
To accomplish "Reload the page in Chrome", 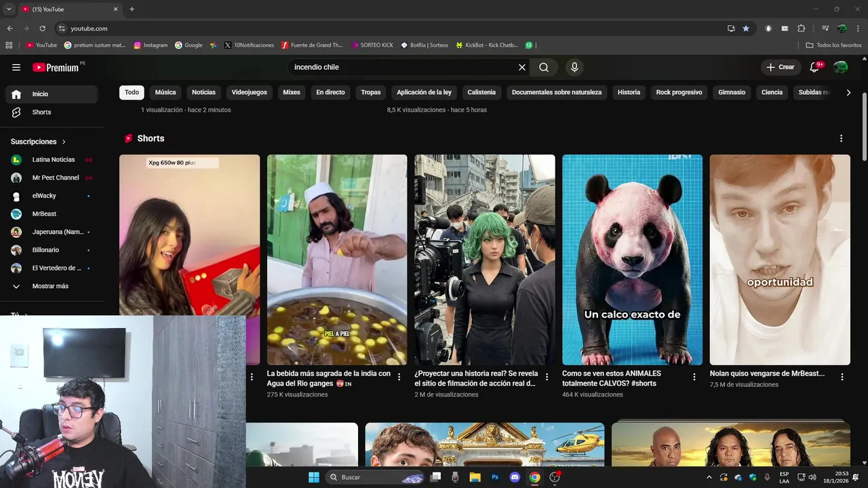I will pos(42,28).
